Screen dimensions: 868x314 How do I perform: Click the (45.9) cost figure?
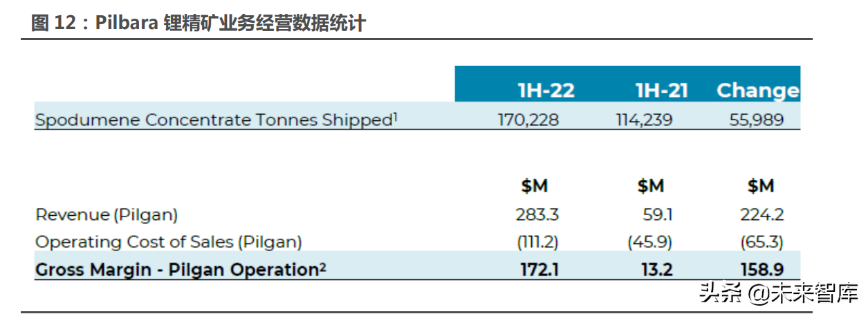(x=652, y=243)
